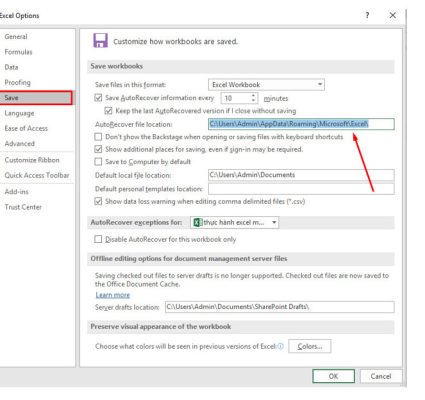Screen dimensions: 425x400
Task: Increase AutoRecover minutes with up arrow
Action: tap(253, 95)
